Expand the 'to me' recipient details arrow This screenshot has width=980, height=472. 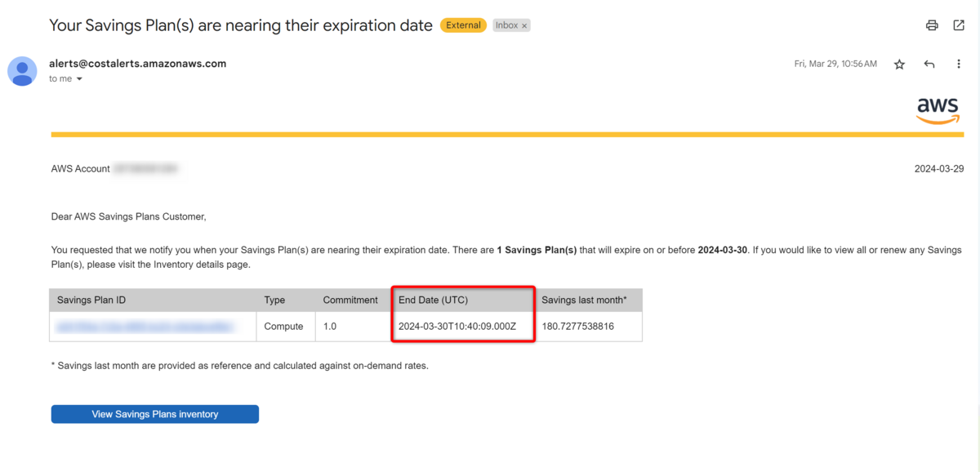[79, 79]
